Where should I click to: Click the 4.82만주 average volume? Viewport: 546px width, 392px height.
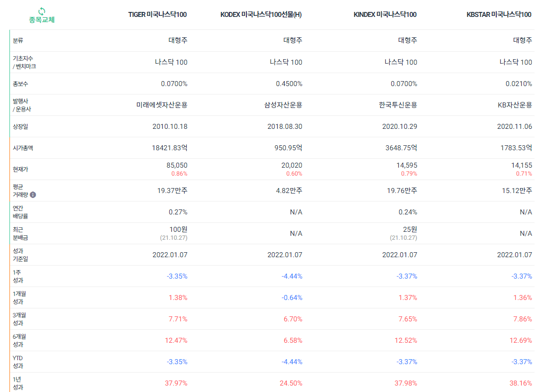tap(289, 191)
